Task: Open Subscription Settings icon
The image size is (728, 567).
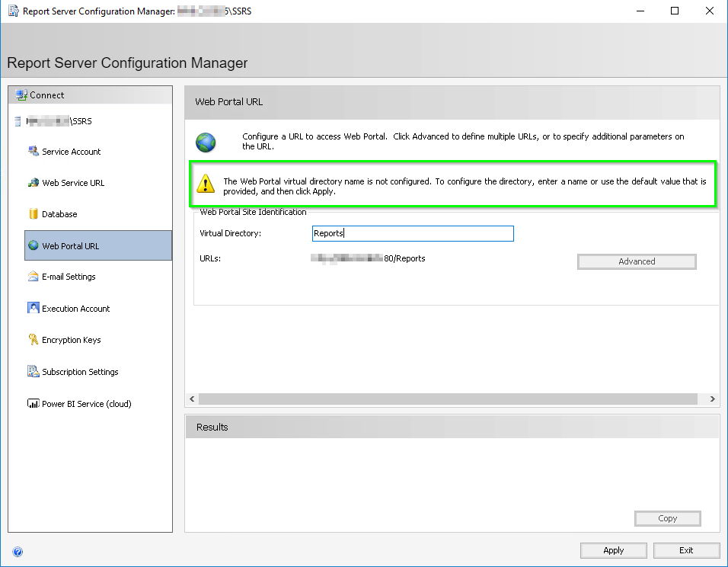Action: (34, 371)
